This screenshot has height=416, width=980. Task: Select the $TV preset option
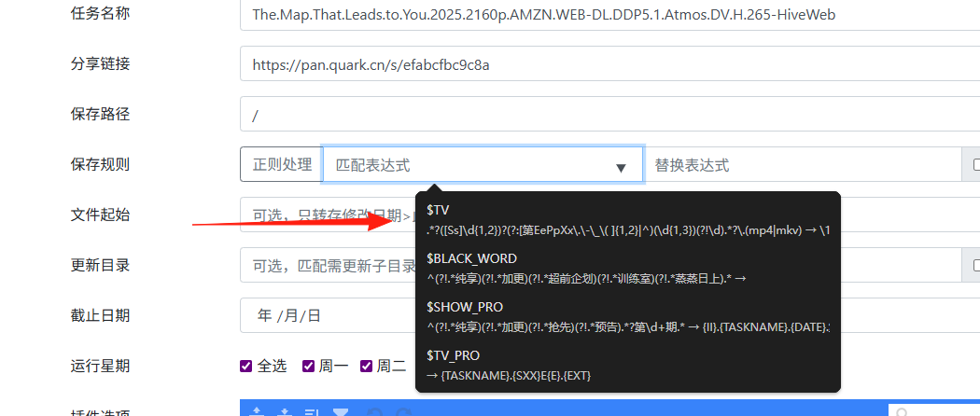627,219
